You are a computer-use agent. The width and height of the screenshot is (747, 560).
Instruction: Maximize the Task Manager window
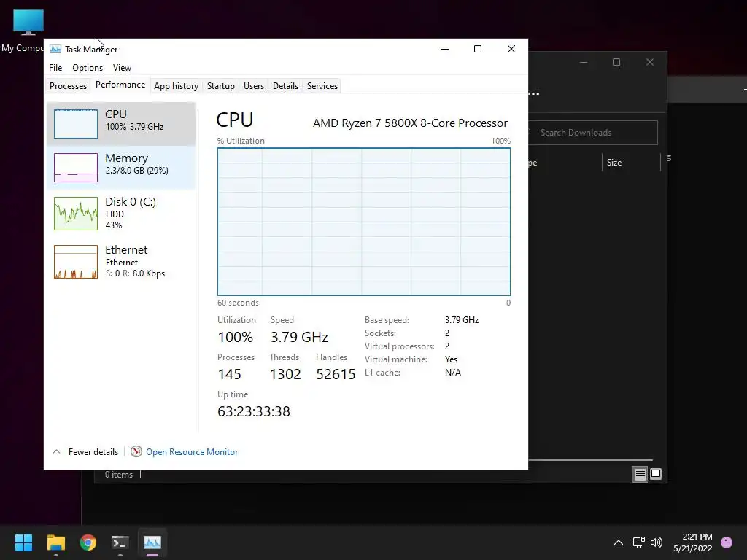(x=478, y=49)
